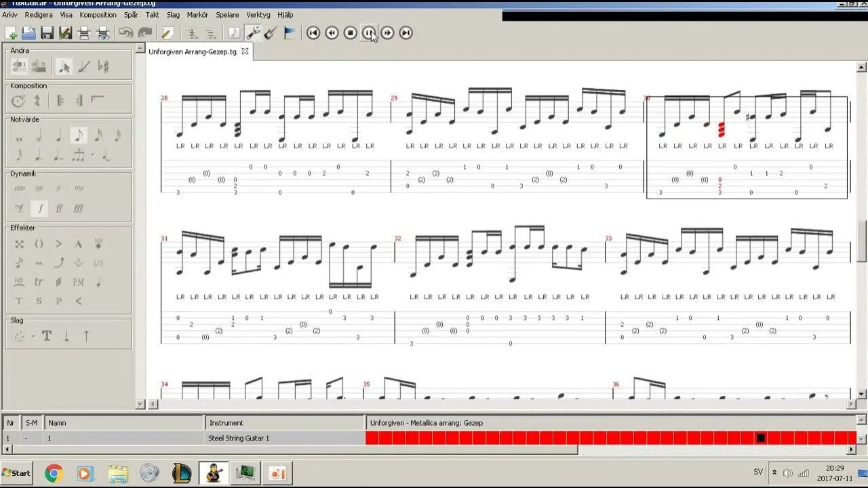
Task: Show the guitar fretboard icon
Action: pyautogui.click(x=271, y=33)
